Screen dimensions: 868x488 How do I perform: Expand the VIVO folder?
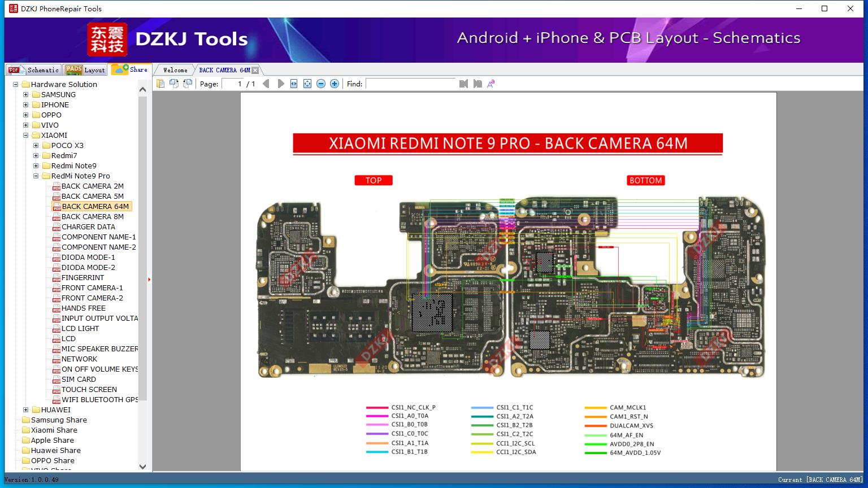tap(26, 125)
